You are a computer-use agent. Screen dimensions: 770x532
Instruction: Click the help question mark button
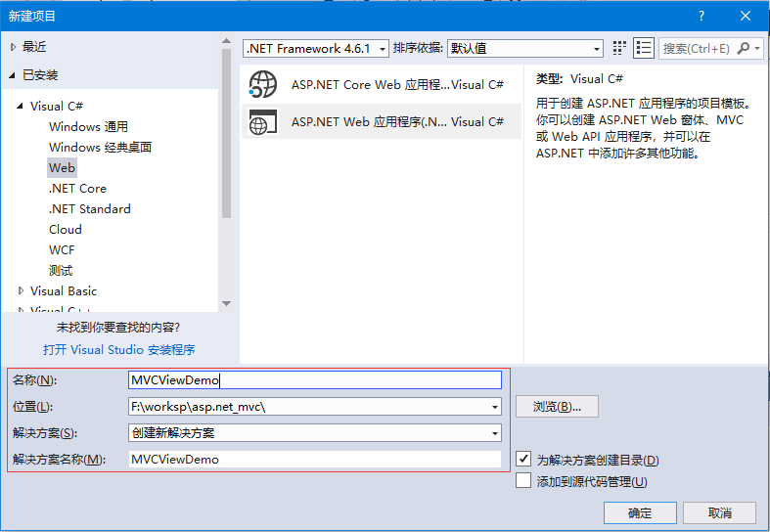701,16
